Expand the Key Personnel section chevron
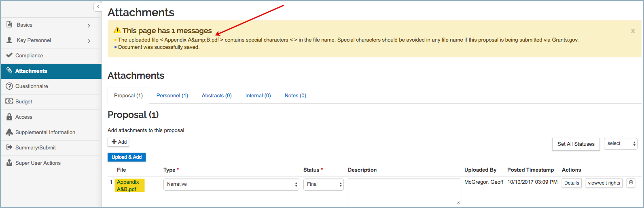The width and height of the screenshot is (644, 208). pyautogui.click(x=89, y=41)
